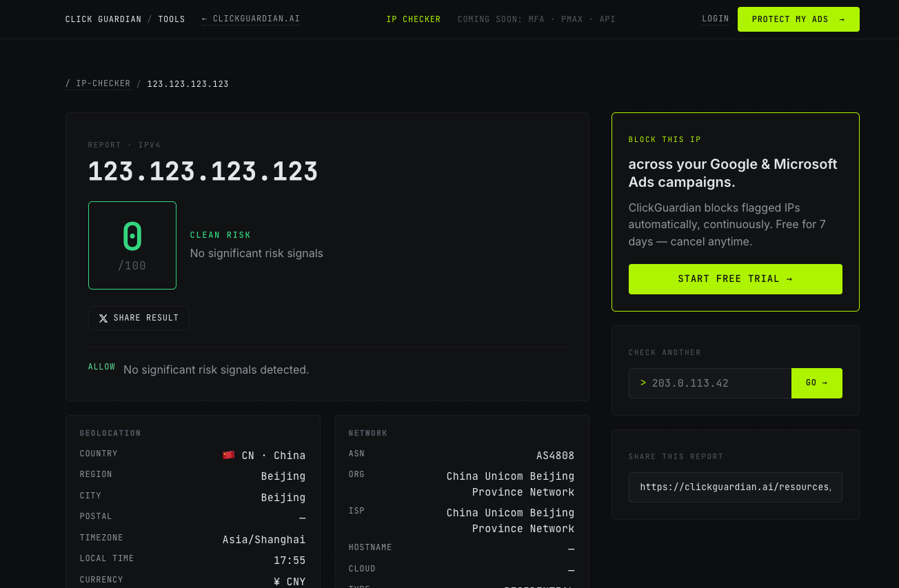Click the AS4808 ASN value
The height and width of the screenshot is (588, 899).
coord(556,456)
